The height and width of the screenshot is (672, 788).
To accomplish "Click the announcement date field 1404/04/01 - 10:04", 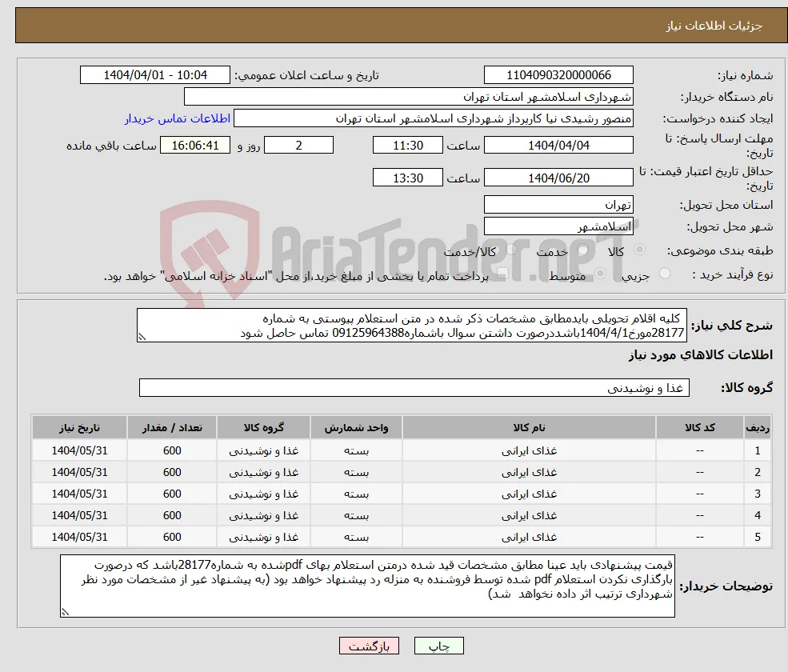I will point(154,75).
